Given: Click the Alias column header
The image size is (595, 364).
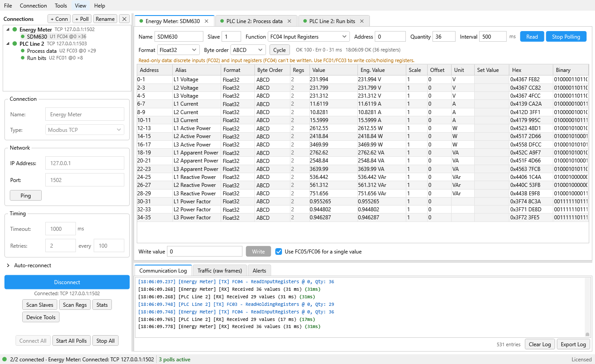Looking at the screenshot, I should [196, 70].
